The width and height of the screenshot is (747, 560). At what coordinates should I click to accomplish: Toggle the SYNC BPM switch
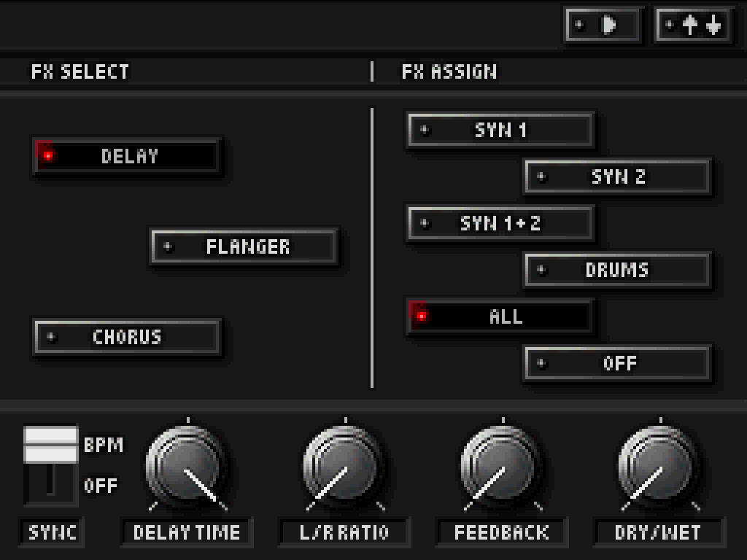pyautogui.click(x=50, y=465)
